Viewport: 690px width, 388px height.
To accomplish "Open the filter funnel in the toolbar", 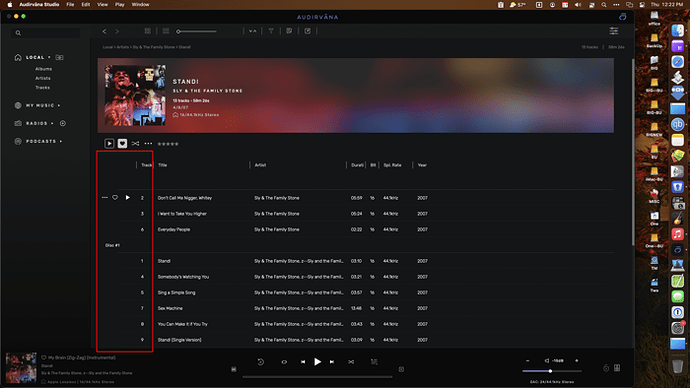I will 271,31.
